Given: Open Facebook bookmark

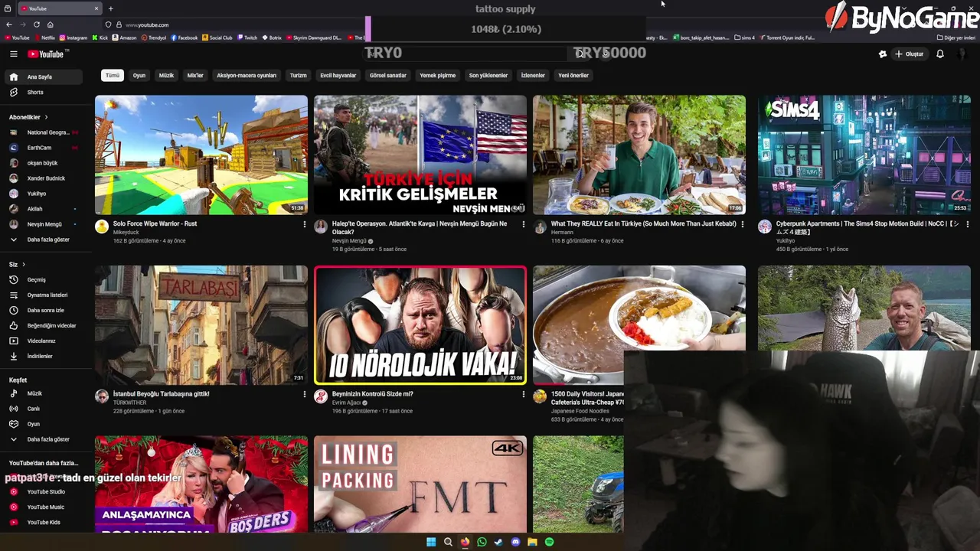Looking at the screenshot, I should [185, 37].
